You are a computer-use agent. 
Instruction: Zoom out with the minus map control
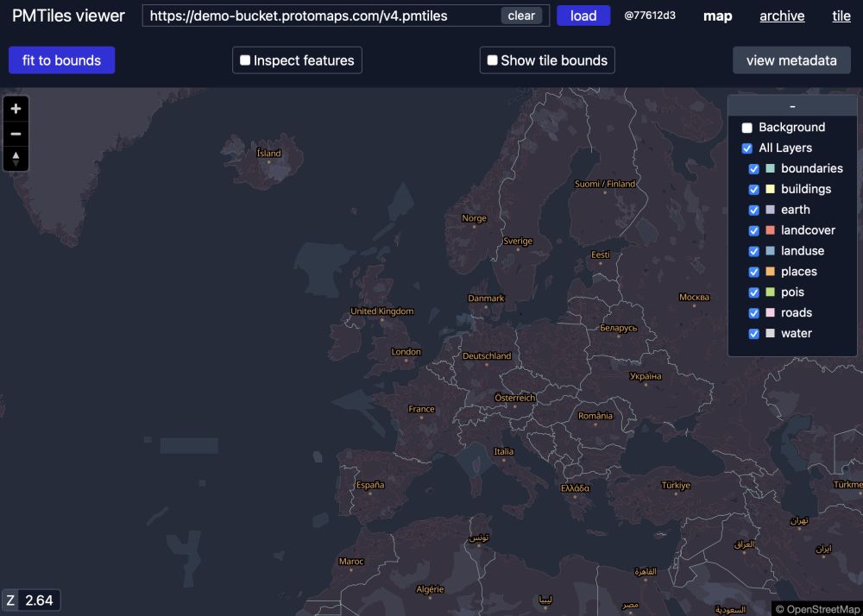(16, 134)
